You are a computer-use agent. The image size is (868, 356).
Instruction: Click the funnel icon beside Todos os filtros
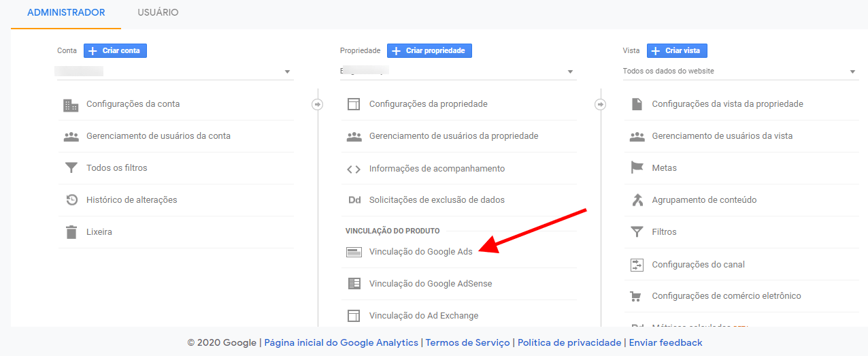click(71, 168)
